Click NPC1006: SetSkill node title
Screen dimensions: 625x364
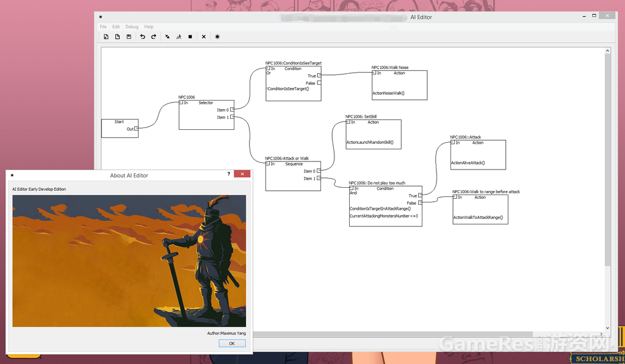[x=361, y=116]
